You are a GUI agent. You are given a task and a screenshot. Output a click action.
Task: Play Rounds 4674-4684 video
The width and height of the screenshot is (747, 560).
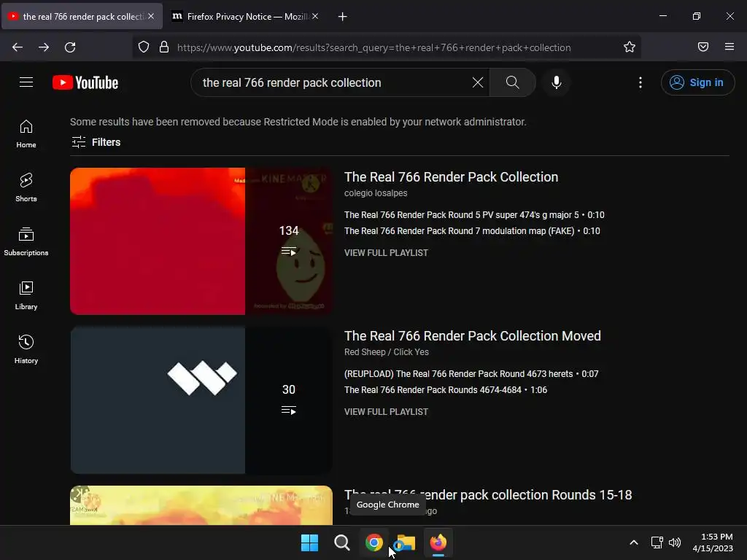(446, 390)
